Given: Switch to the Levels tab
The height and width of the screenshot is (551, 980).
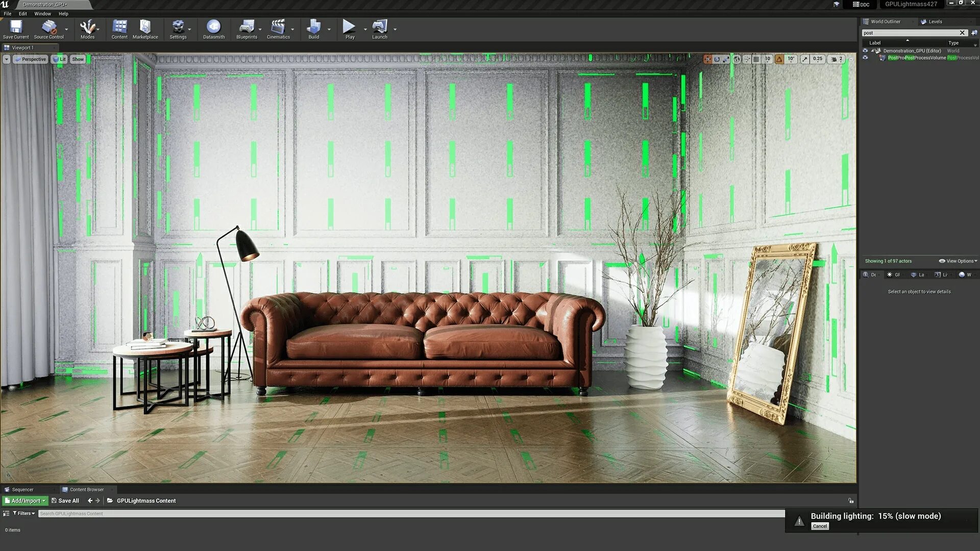Looking at the screenshot, I should pyautogui.click(x=935, y=21).
